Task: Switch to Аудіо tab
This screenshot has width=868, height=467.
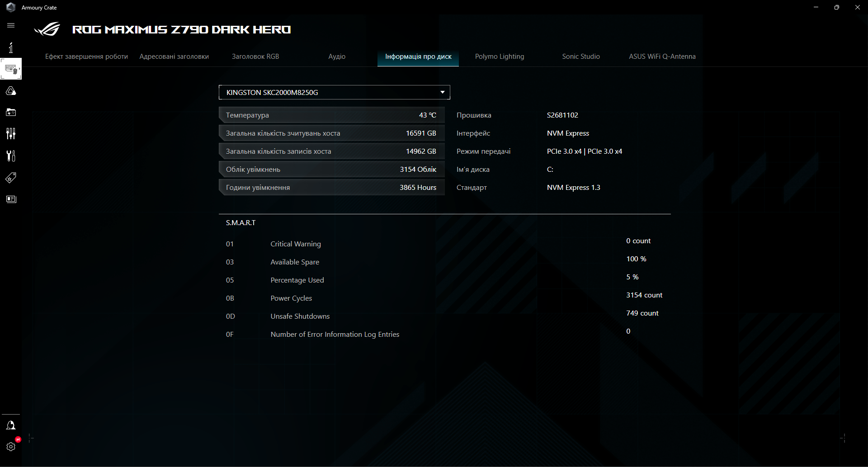Action: [x=337, y=56]
